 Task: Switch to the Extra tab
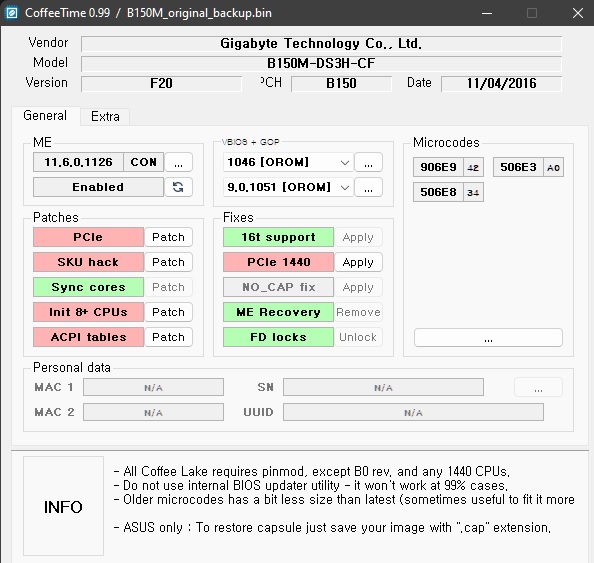(x=105, y=116)
